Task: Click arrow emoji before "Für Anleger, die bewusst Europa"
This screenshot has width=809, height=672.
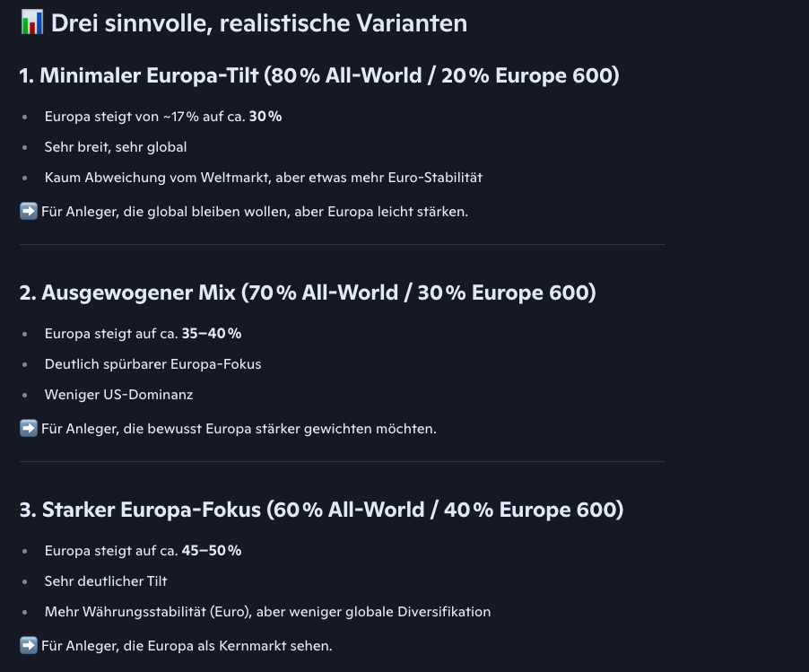Action: point(29,429)
